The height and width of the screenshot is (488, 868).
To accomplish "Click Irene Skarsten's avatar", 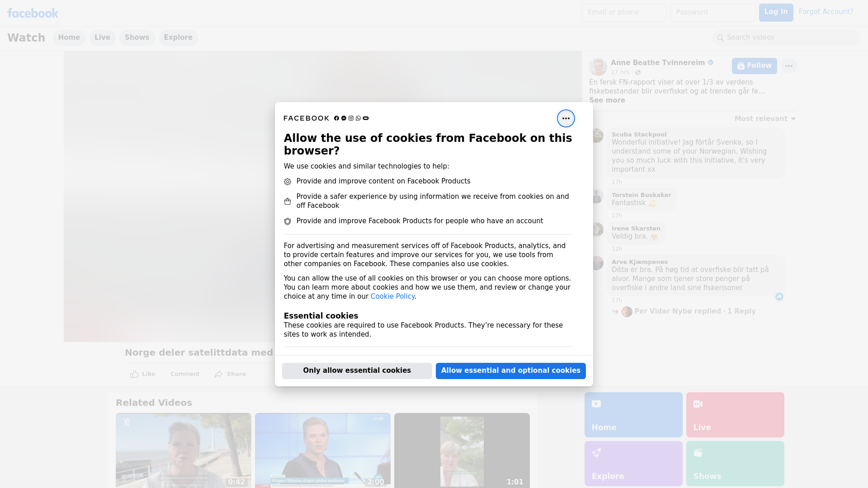I will (597, 230).
